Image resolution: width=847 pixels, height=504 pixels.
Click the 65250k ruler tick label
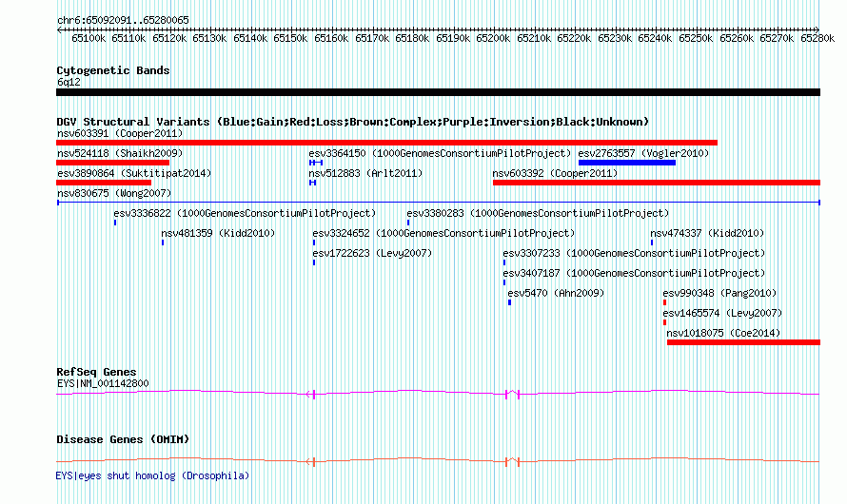696,38
